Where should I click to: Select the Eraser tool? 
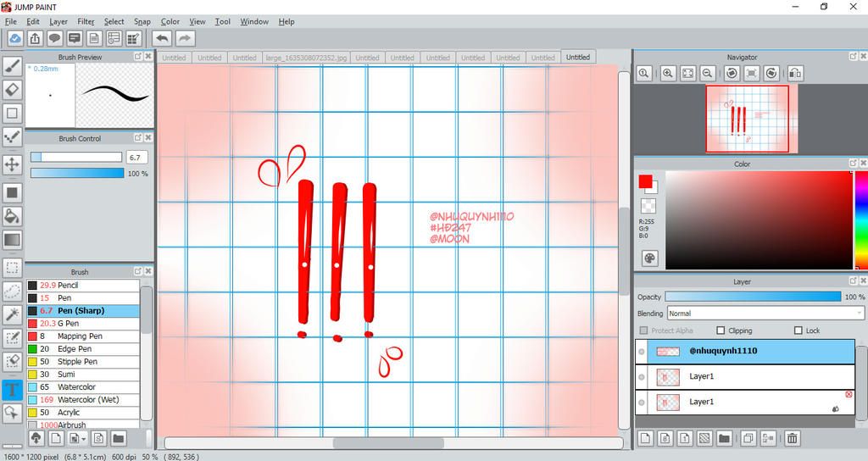click(x=12, y=89)
